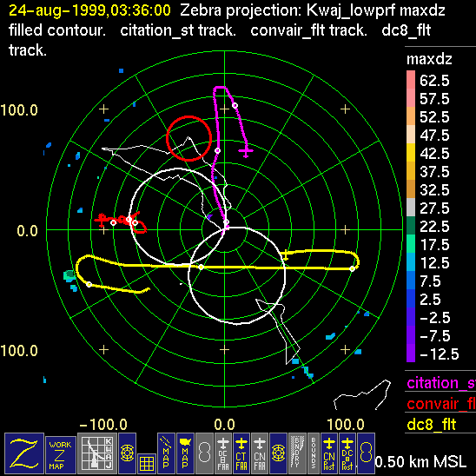Click the 0.50 km MSL altitude label
476x476 pixels.
coord(420,462)
